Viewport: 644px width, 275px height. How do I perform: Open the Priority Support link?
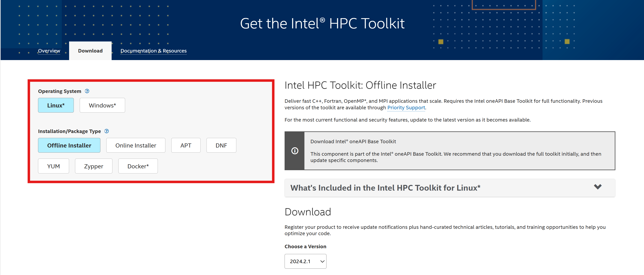tap(406, 108)
